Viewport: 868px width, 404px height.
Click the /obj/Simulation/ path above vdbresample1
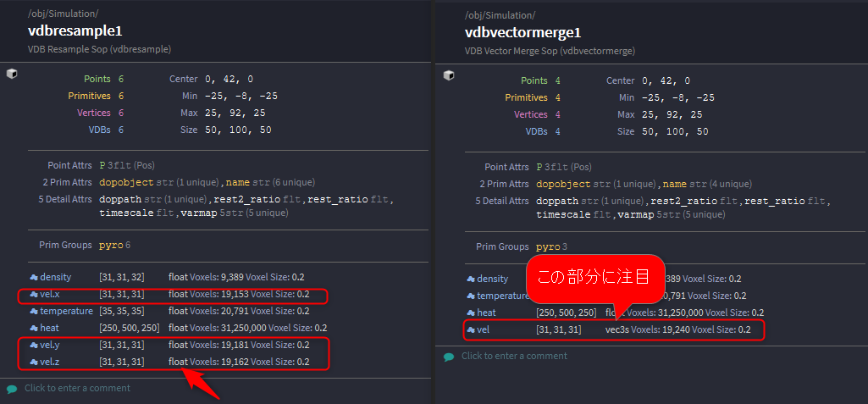(x=64, y=14)
